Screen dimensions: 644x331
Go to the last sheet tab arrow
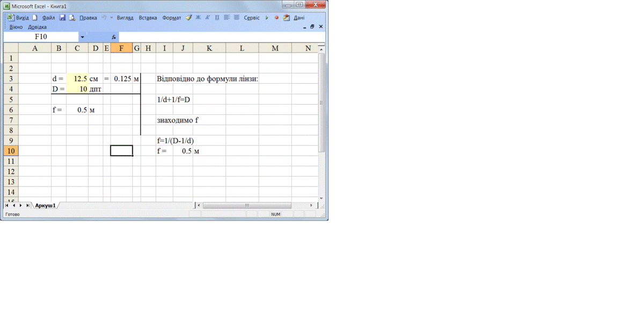point(28,205)
